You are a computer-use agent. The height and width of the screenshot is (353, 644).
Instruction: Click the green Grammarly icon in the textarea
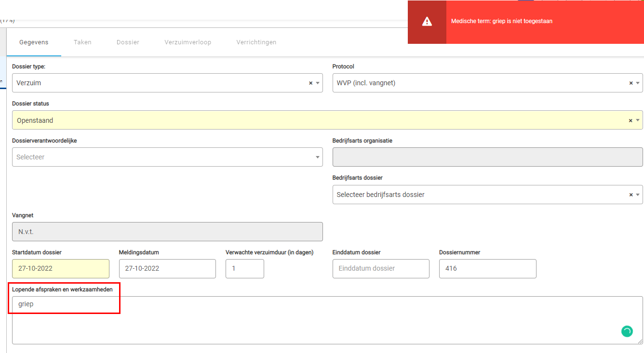[627, 331]
